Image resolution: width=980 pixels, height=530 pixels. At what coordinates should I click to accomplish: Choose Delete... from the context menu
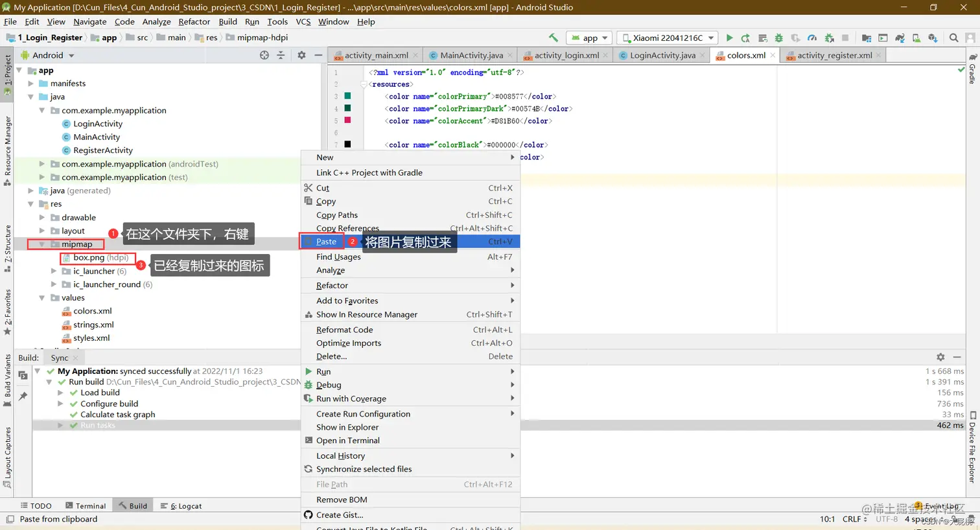click(x=410, y=356)
